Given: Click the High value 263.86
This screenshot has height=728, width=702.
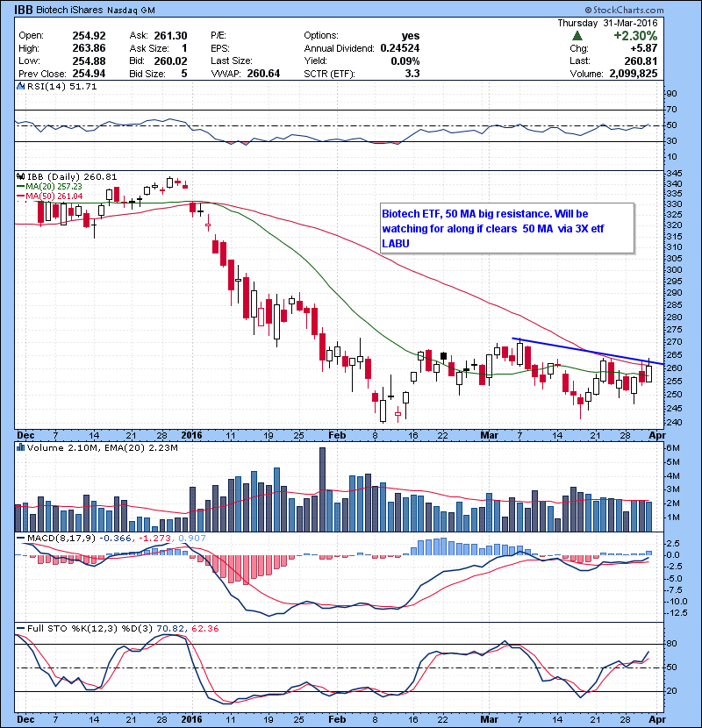Looking at the screenshot, I should pos(89,48).
